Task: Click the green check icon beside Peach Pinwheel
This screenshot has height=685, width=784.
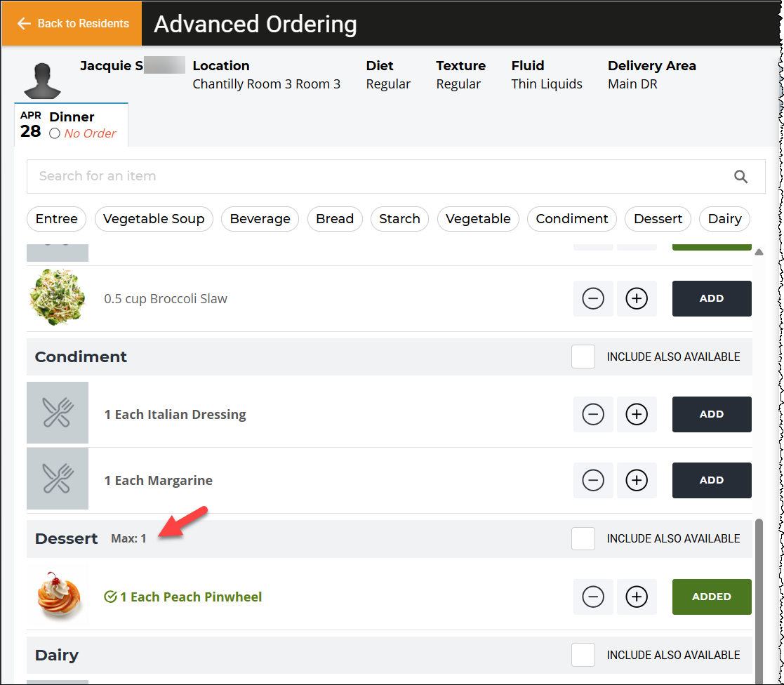Action: click(x=110, y=597)
